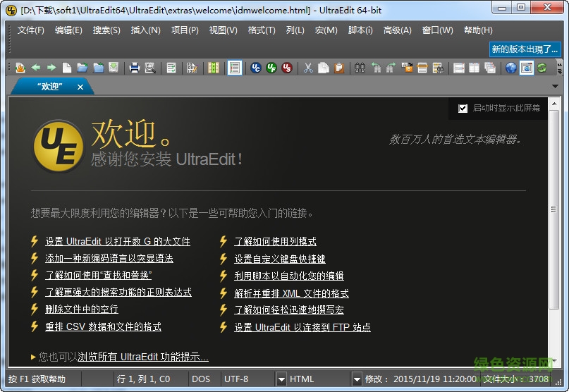Toggle column mode toolbar button
569x392 pixels.
coord(214,68)
